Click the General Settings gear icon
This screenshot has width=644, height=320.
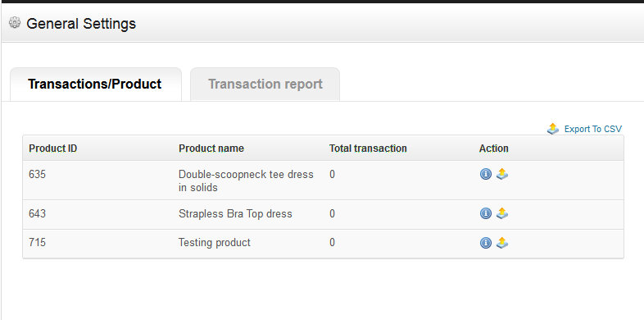[15, 23]
